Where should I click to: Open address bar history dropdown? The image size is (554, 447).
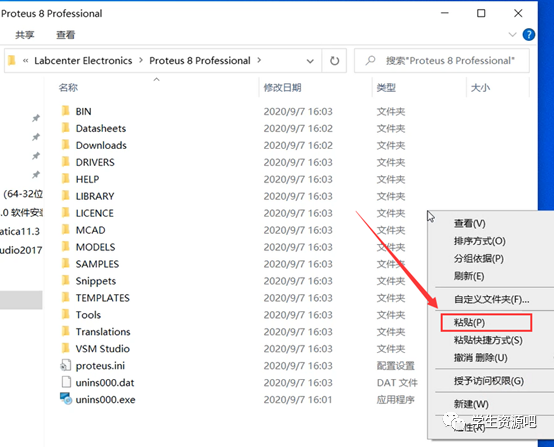pos(310,61)
